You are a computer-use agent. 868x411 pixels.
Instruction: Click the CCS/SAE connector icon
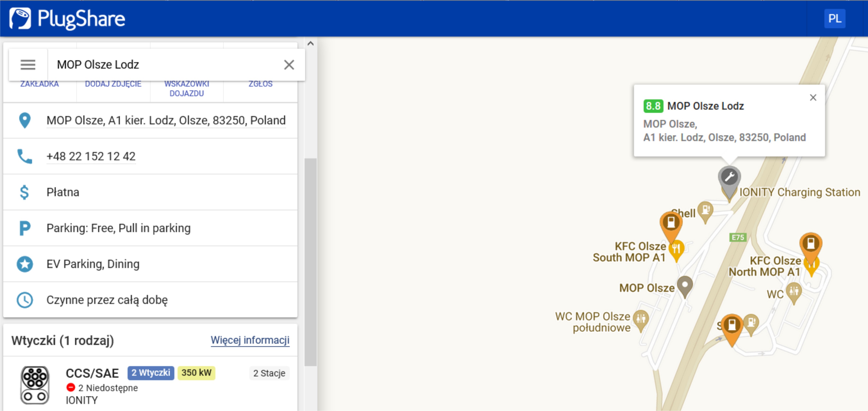pyautogui.click(x=35, y=385)
